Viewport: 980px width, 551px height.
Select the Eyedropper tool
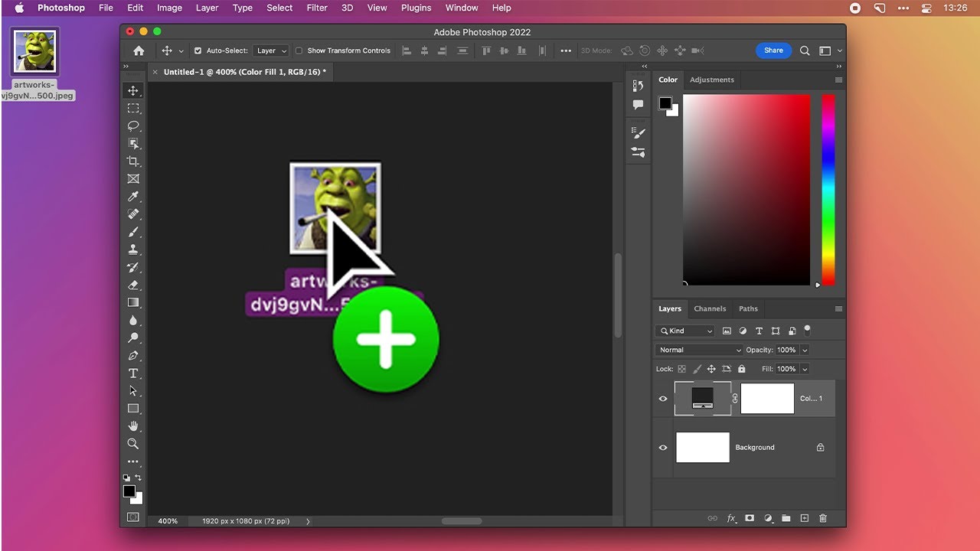[x=133, y=197]
